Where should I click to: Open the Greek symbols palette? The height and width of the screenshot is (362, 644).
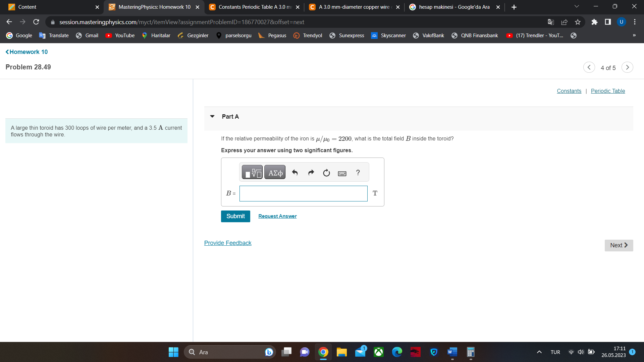pyautogui.click(x=275, y=173)
